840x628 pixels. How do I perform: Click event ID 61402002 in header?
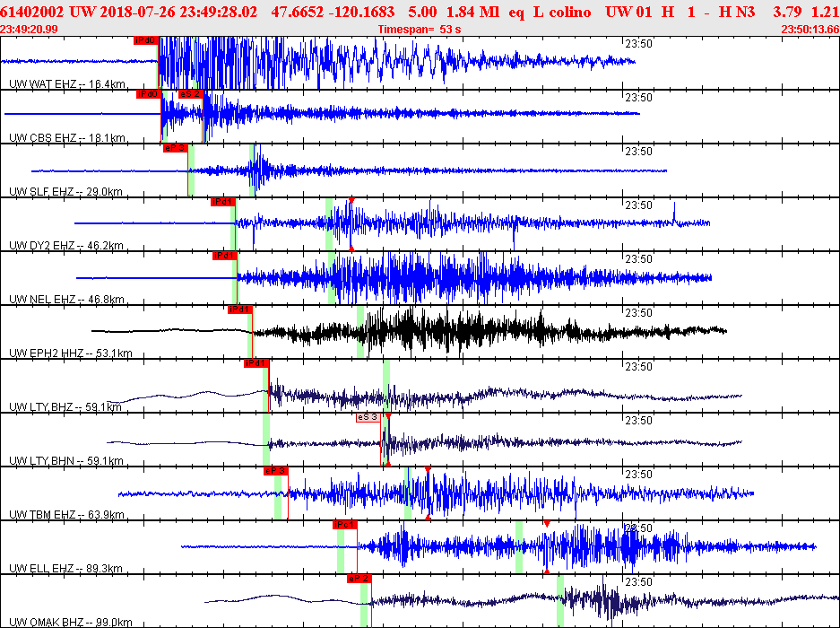32,12
